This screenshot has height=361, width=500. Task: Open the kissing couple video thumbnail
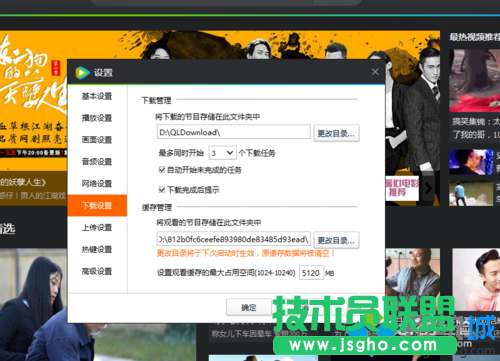click(471, 162)
